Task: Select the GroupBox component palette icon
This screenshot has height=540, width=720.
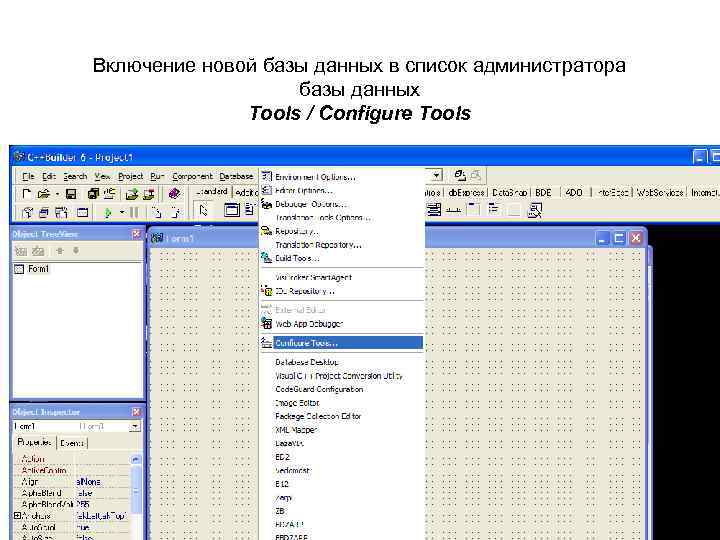Action: pos(473,210)
